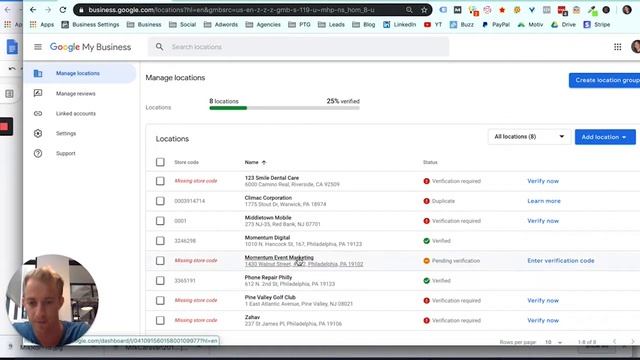
Task: Click the Linked accounts chain icon
Action: (38, 113)
